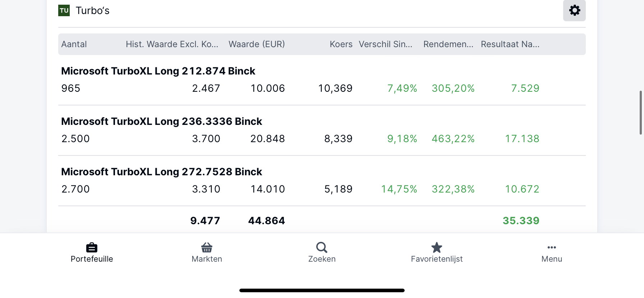This screenshot has height=298, width=644.
Task: Sort by the Koers column header
Action: pyautogui.click(x=341, y=44)
